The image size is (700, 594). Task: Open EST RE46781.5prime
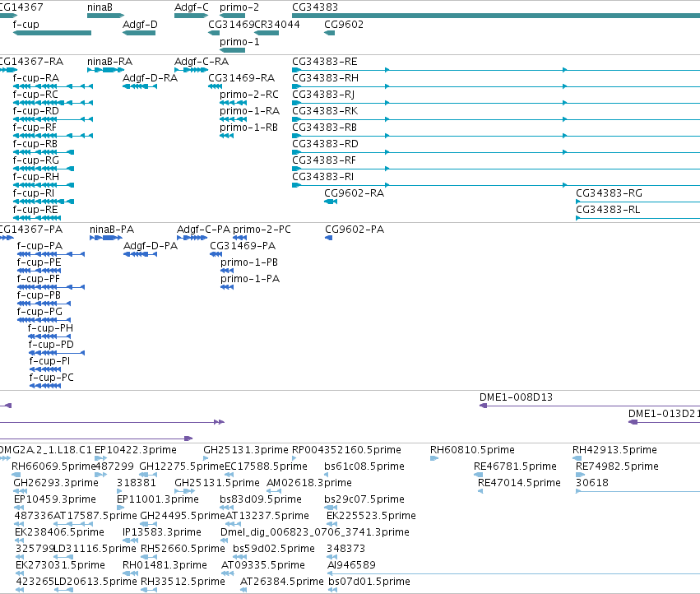pyautogui.click(x=478, y=475)
